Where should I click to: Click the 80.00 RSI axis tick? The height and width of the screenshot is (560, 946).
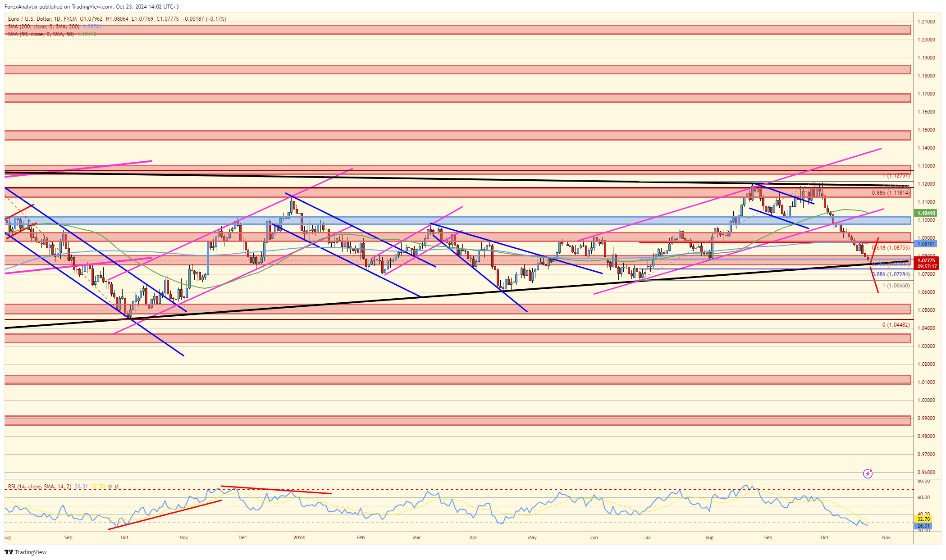point(923,481)
